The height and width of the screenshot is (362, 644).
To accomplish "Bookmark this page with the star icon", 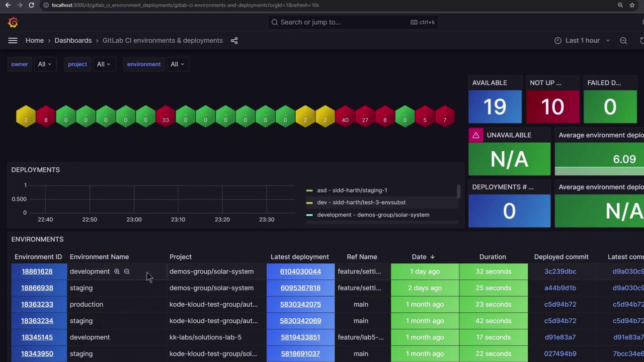I will [632, 5].
